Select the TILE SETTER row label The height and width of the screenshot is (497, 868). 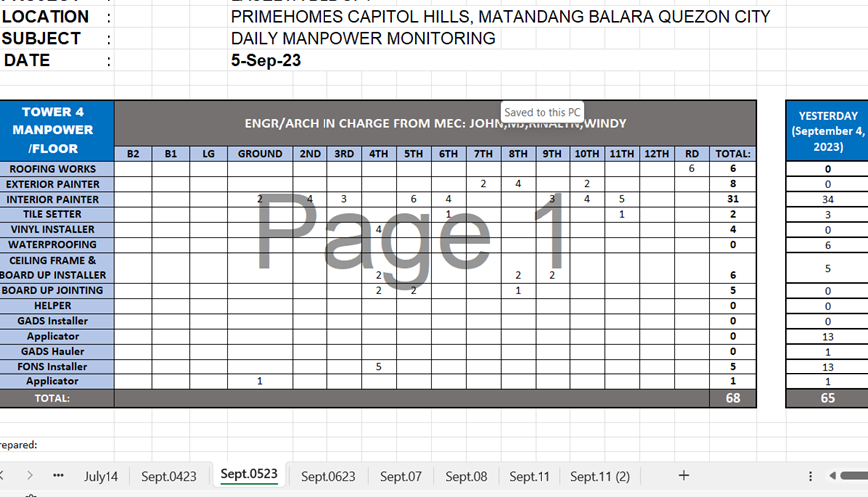[x=57, y=214]
